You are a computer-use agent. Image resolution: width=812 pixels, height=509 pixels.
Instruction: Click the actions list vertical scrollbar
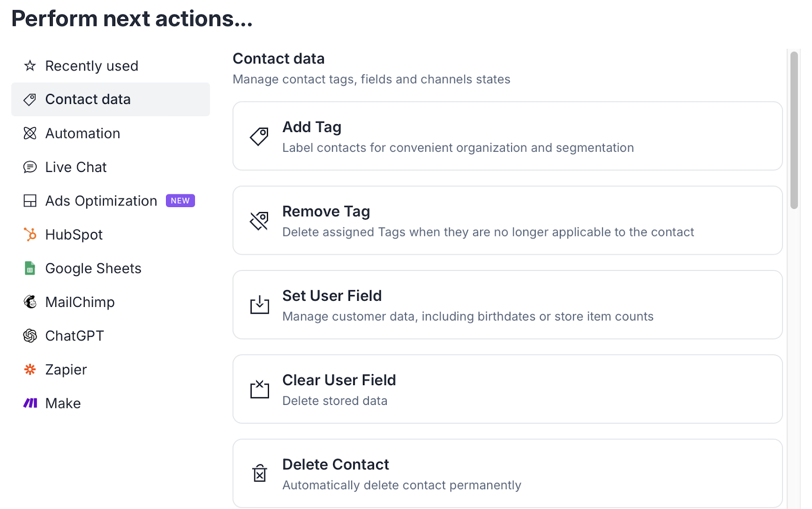click(794, 130)
